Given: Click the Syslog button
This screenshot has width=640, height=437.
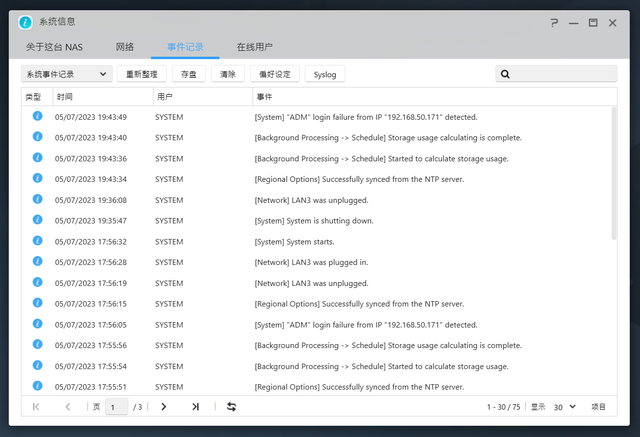Looking at the screenshot, I should point(325,74).
